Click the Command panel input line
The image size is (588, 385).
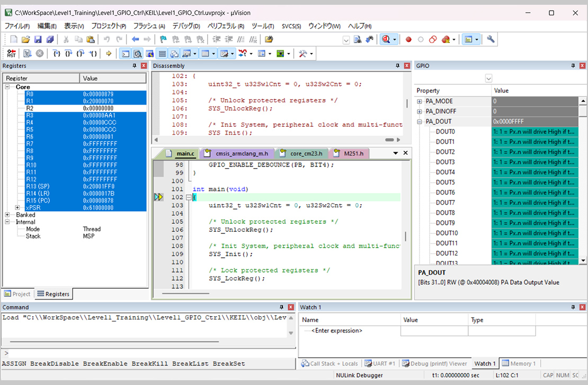pos(148,353)
